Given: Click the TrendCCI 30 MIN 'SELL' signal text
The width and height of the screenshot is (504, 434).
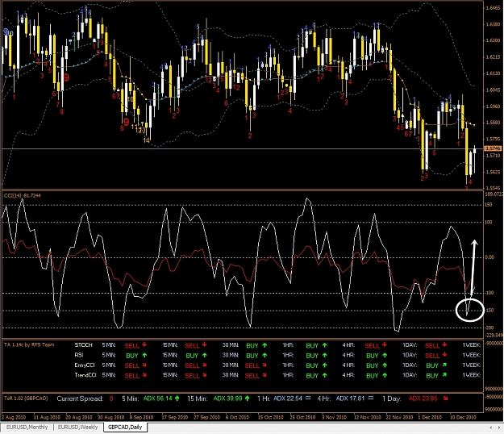Looking at the screenshot, I should pos(252,376).
